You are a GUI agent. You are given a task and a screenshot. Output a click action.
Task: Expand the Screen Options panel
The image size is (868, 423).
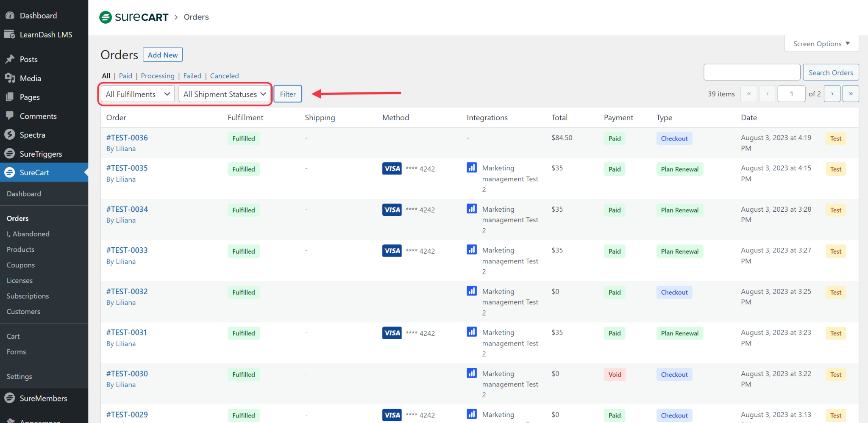point(821,44)
